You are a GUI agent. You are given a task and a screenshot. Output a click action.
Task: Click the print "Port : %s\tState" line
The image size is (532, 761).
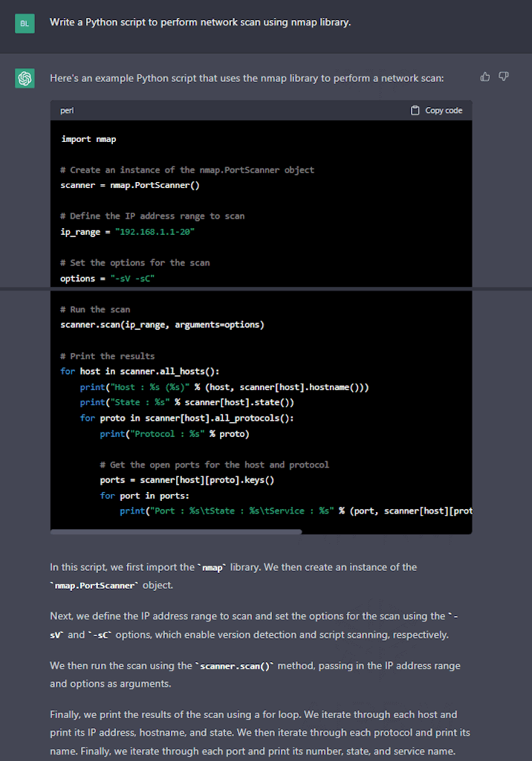(296, 511)
